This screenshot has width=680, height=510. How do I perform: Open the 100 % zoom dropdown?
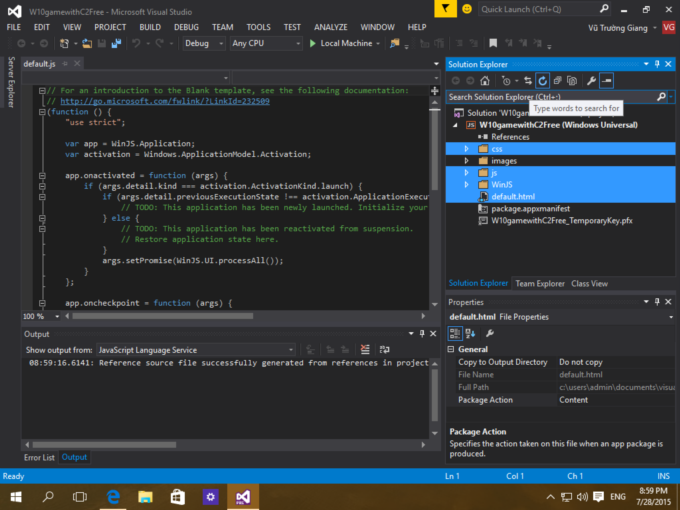57,317
